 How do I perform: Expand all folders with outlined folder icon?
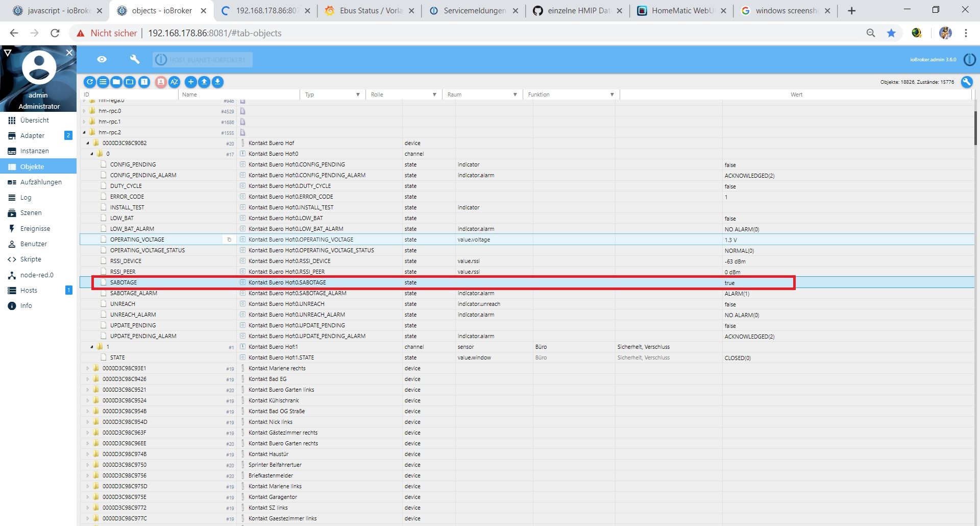coord(130,82)
